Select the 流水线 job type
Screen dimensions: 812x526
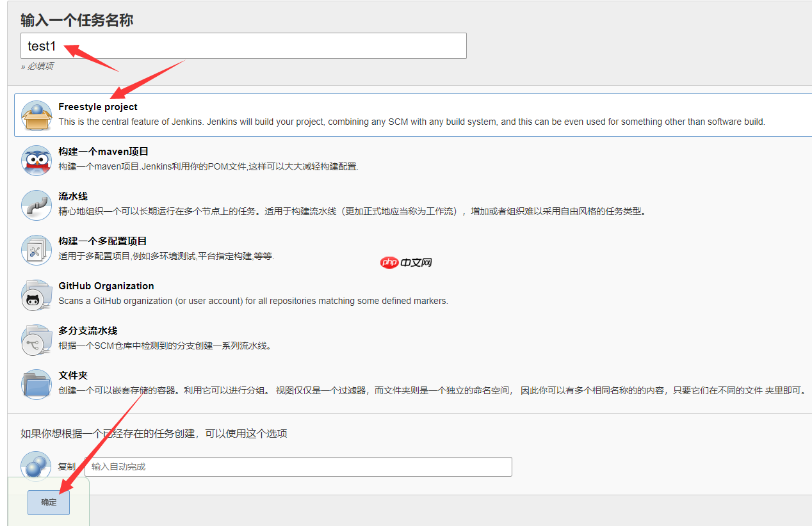(x=256, y=205)
